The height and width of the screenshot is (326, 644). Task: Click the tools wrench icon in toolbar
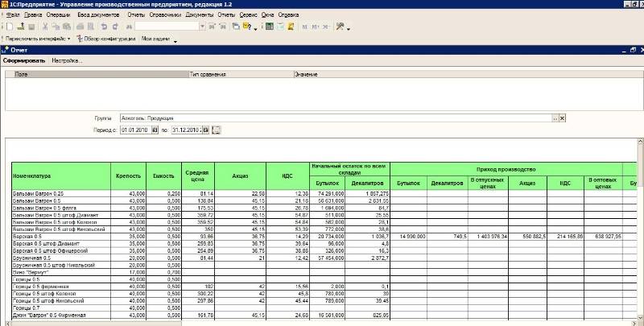(x=339, y=27)
